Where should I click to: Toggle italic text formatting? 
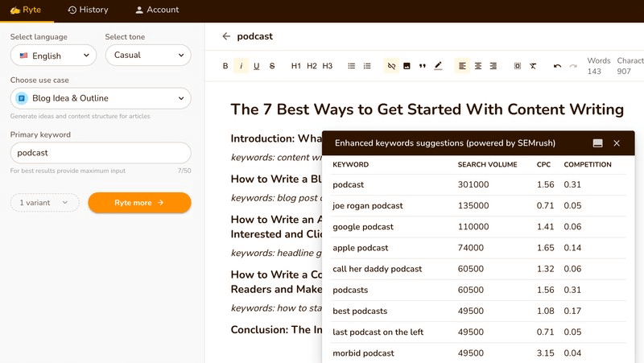[x=241, y=66]
